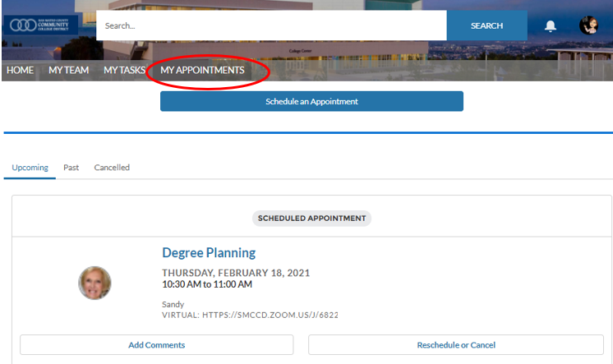Click inside the Search text field
This screenshot has width=613, height=364.
tap(271, 25)
